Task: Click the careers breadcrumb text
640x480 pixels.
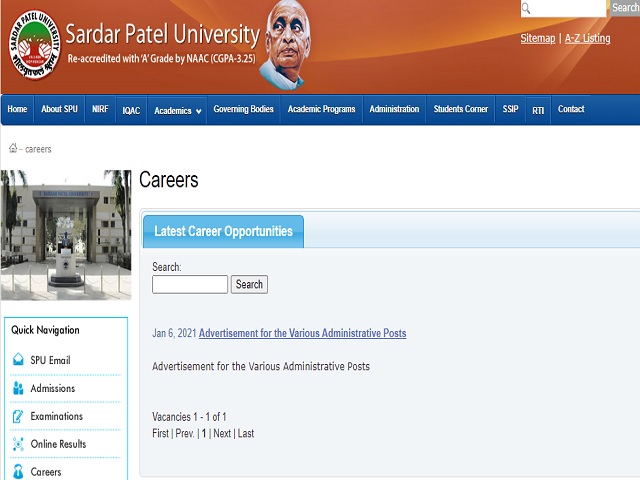Action: click(38, 149)
